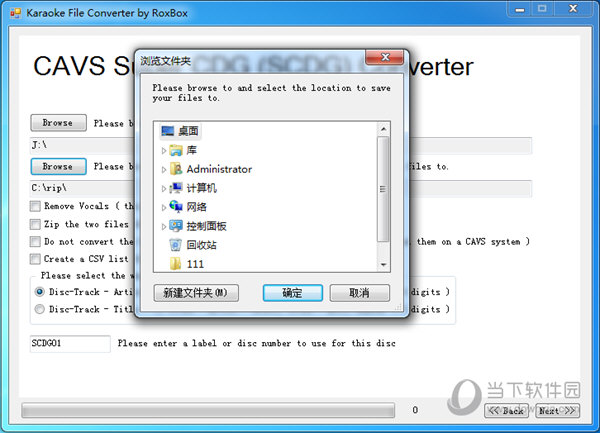Expand the Libraries (库) tree node

click(164, 151)
